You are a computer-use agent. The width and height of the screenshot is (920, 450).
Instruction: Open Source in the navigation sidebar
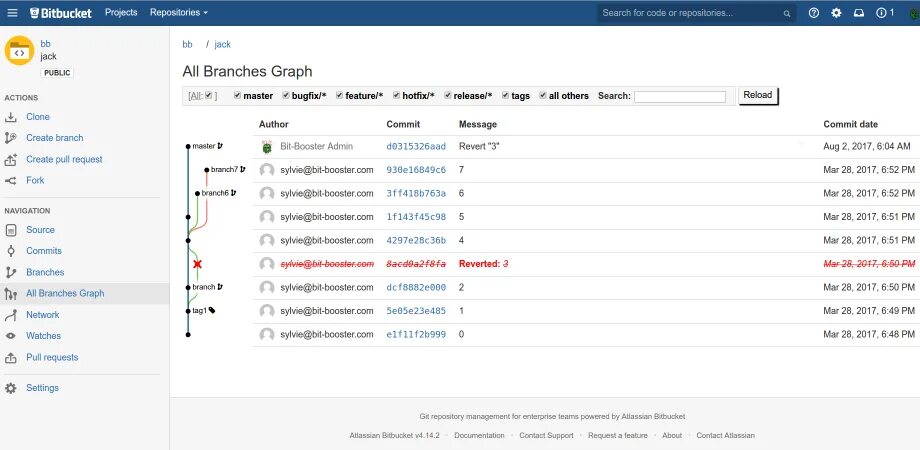click(40, 230)
